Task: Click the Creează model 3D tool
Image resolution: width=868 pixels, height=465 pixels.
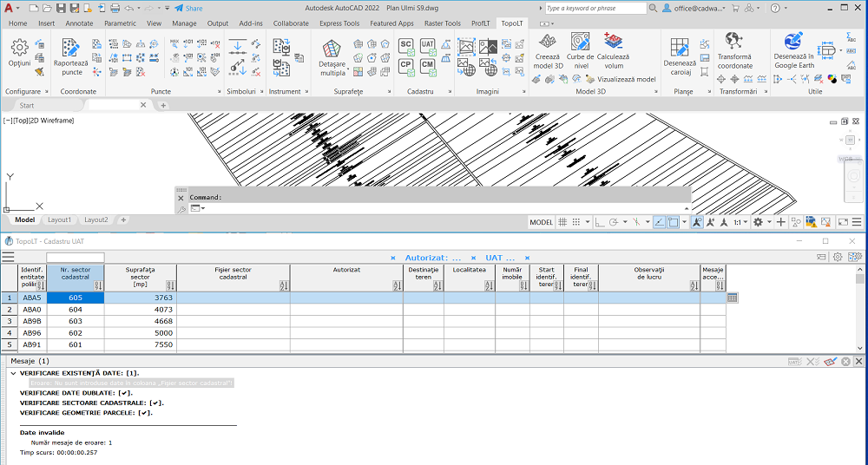Action: [x=548, y=51]
